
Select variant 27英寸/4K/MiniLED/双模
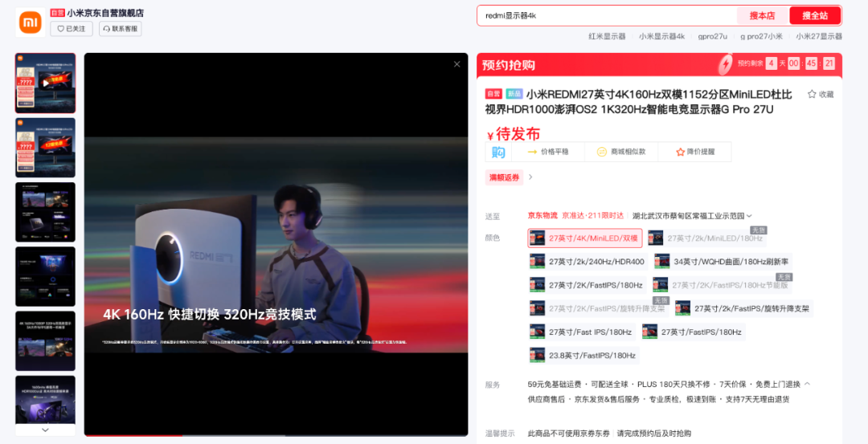coord(585,238)
